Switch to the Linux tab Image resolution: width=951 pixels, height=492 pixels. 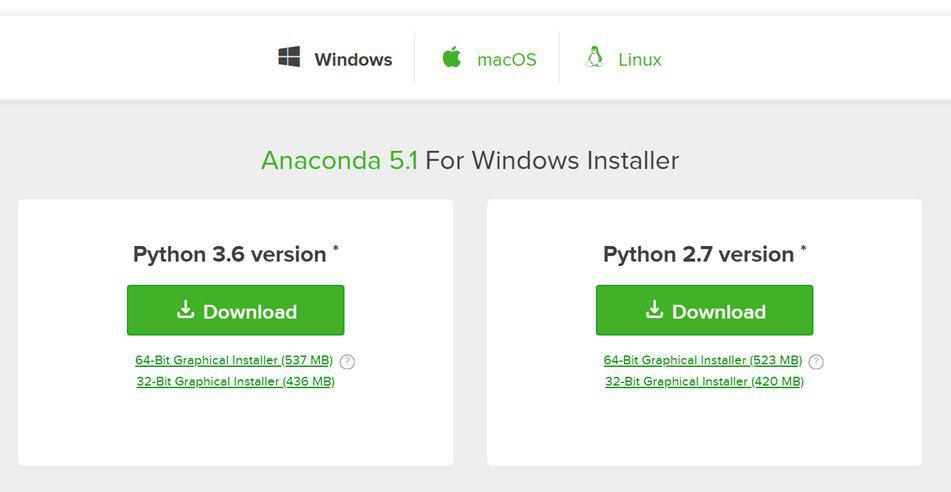(623, 59)
